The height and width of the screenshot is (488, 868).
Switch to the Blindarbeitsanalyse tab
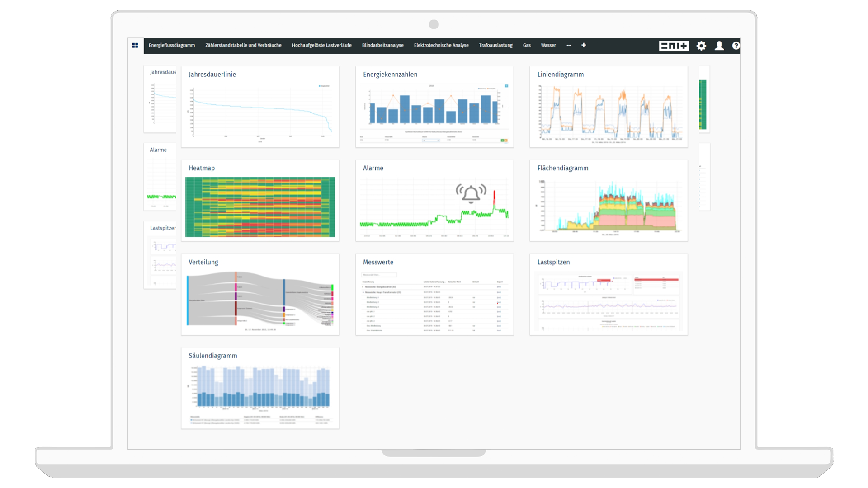[x=382, y=45]
